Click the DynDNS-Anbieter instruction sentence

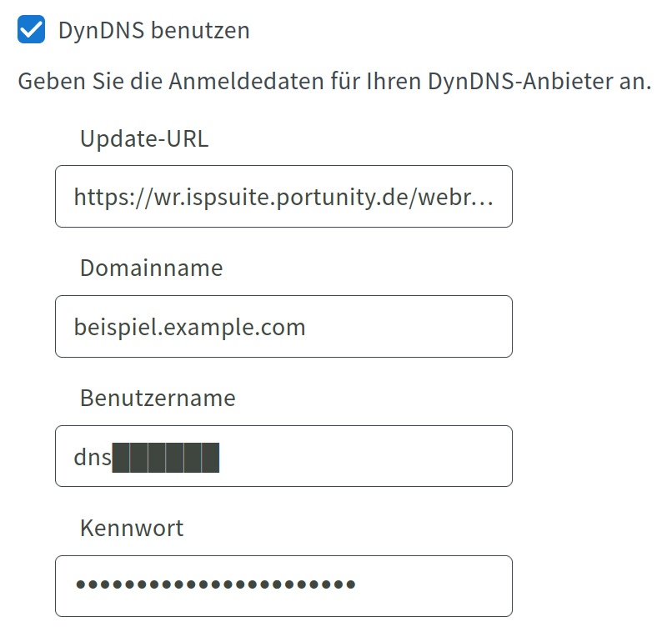[333, 83]
